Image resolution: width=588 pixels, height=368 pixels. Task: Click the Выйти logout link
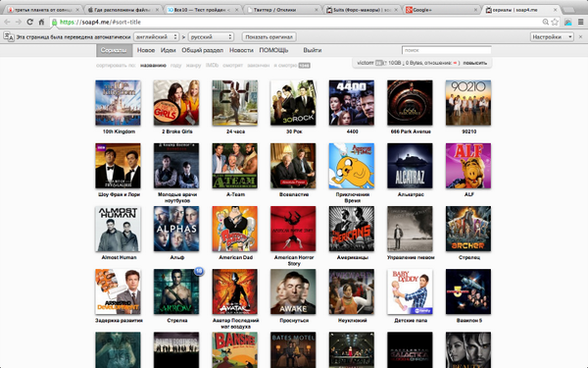[x=313, y=50]
